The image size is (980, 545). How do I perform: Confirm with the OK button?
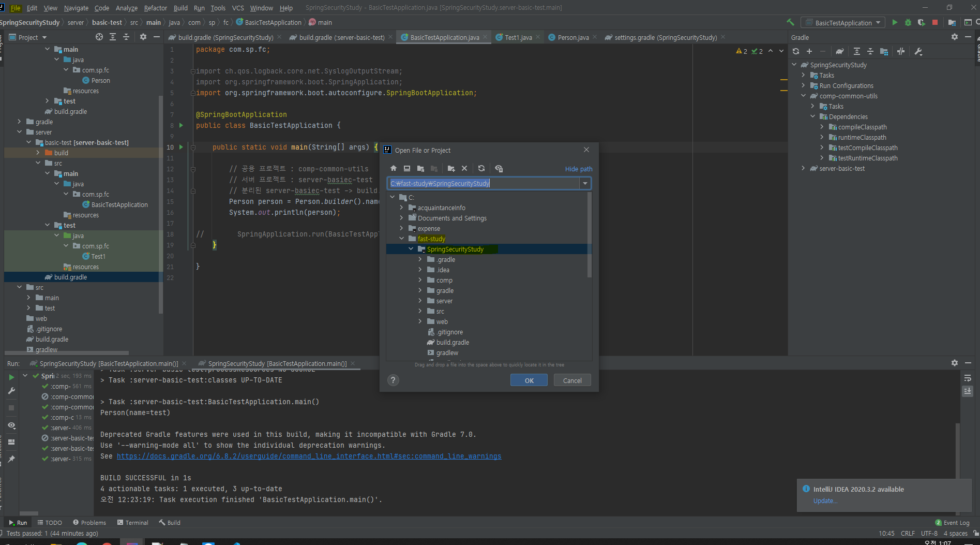click(529, 380)
